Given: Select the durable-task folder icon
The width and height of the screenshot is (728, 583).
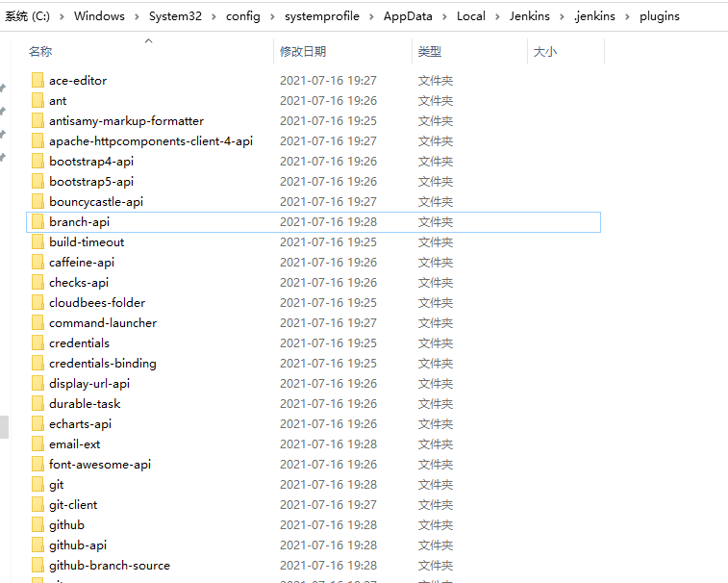Looking at the screenshot, I should pyautogui.click(x=38, y=404).
